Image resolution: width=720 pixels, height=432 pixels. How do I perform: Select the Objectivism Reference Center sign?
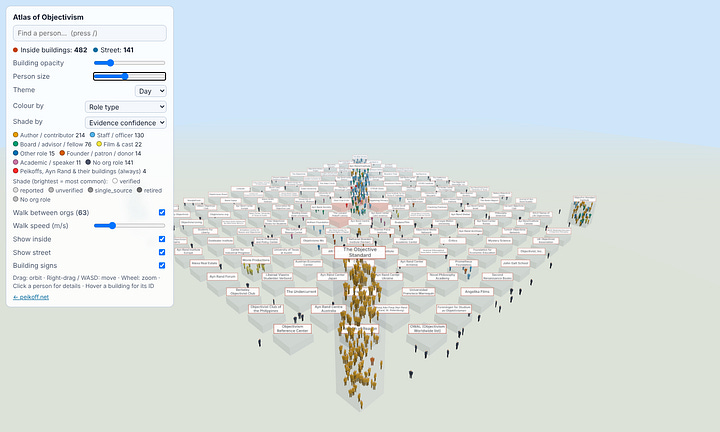click(x=292, y=329)
